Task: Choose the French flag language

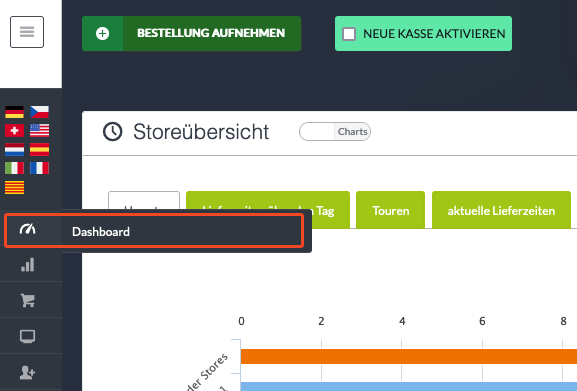Action: 39,168
